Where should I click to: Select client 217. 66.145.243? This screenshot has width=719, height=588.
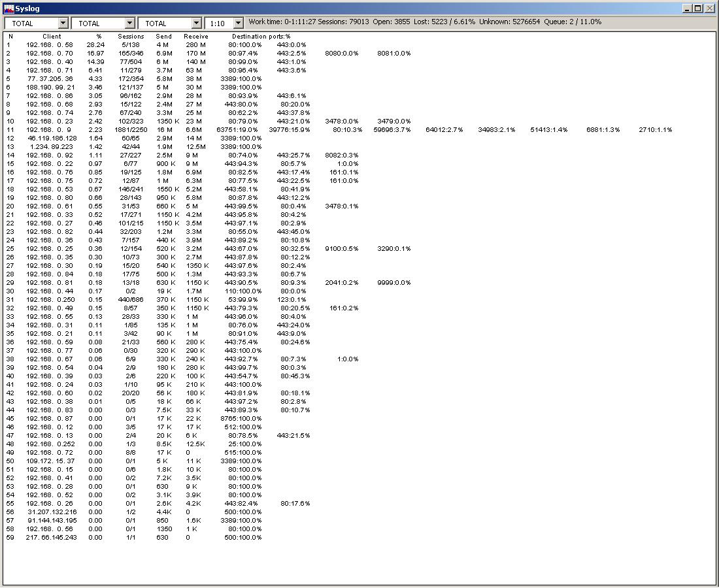[52, 537]
